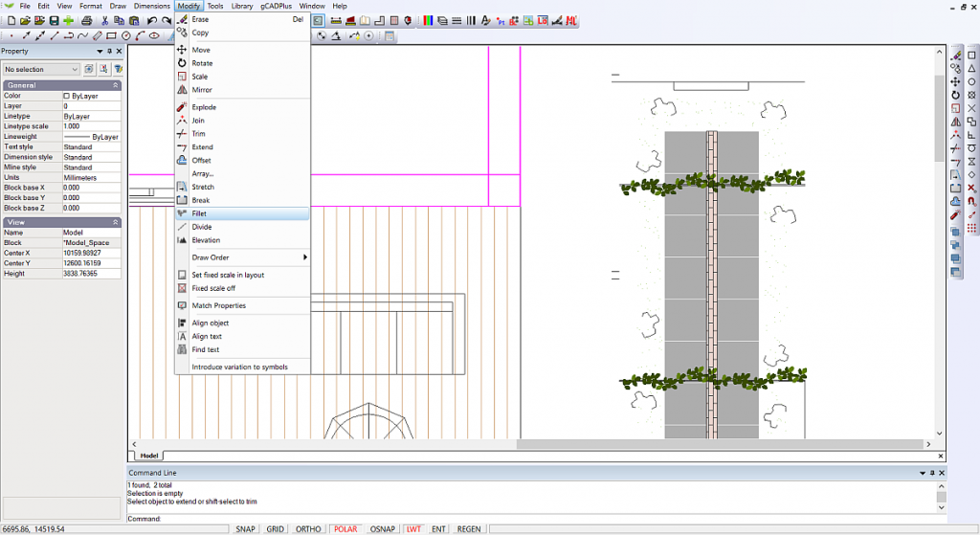Click Fixed scale off entry
The height and width of the screenshot is (535, 980).
[x=242, y=288]
